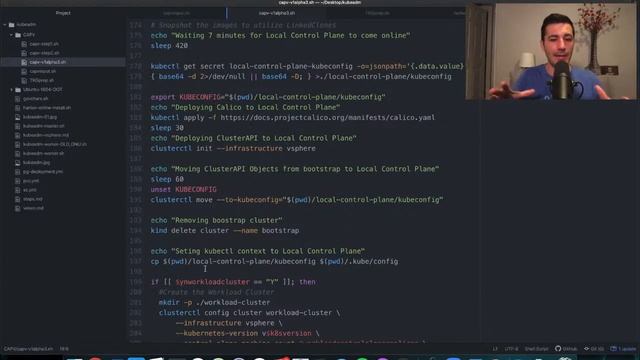Viewport: 640px width, 360px height.
Task: Click file icon beside pvc.yml
Action: pyautogui.click(x=18, y=181)
